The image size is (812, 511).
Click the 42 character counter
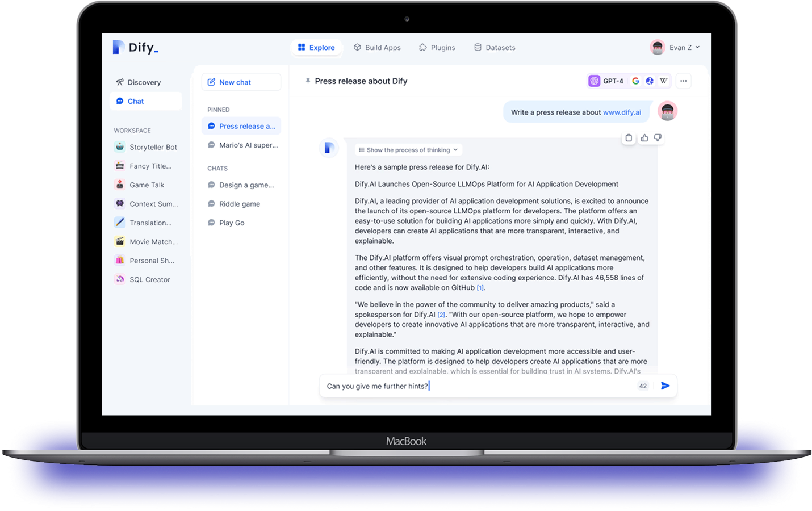pyautogui.click(x=643, y=386)
